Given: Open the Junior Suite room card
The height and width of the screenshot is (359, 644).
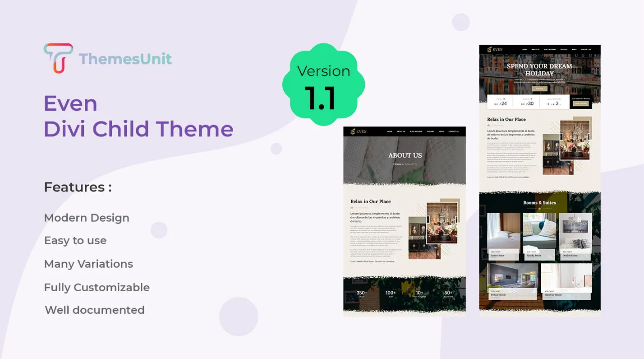Looking at the screenshot, I should tap(503, 237).
